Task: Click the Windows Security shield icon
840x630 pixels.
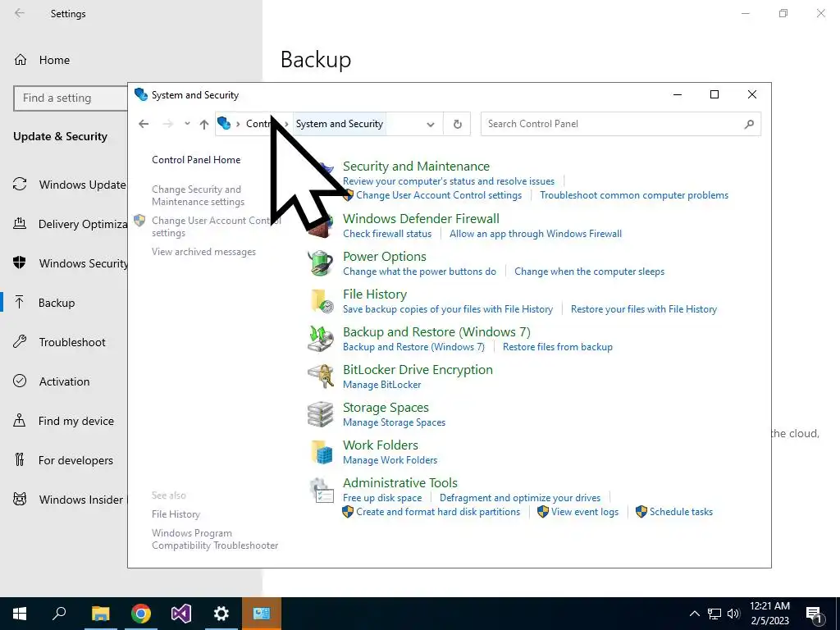Action: coord(20,262)
